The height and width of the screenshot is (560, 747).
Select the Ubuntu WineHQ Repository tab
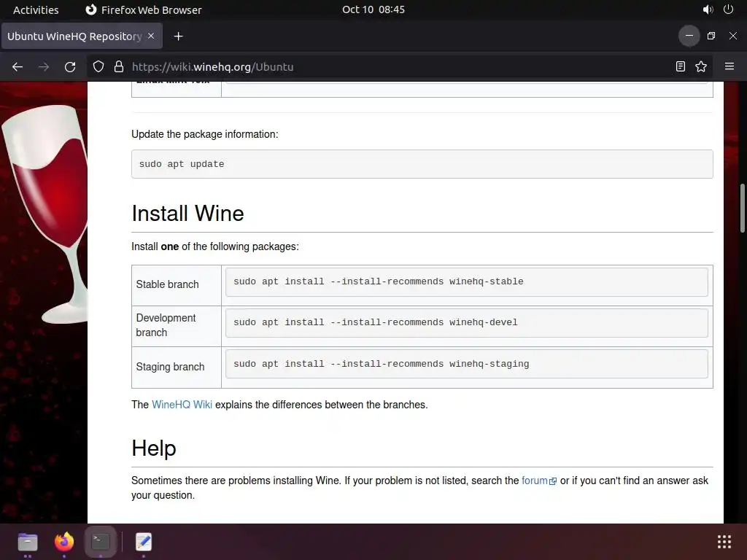pyautogui.click(x=82, y=36)
